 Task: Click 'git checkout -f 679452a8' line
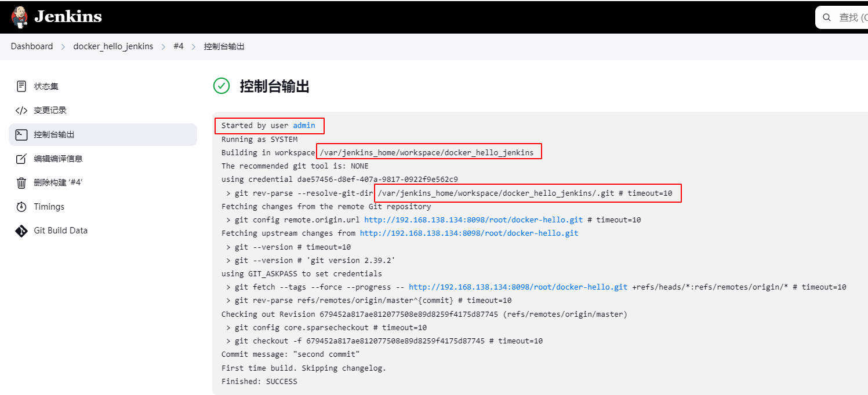(x=384, y=341)
